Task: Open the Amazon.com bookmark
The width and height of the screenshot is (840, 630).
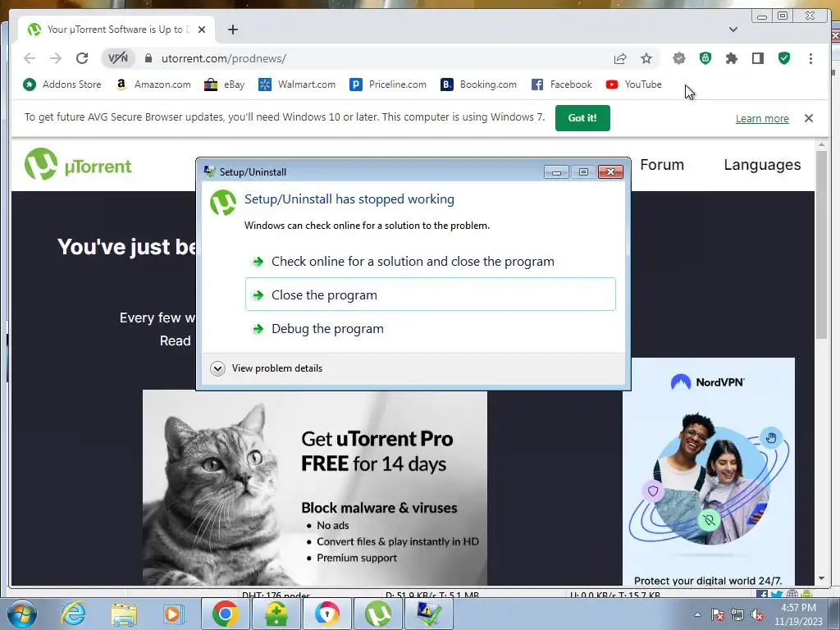Action: 153,84
